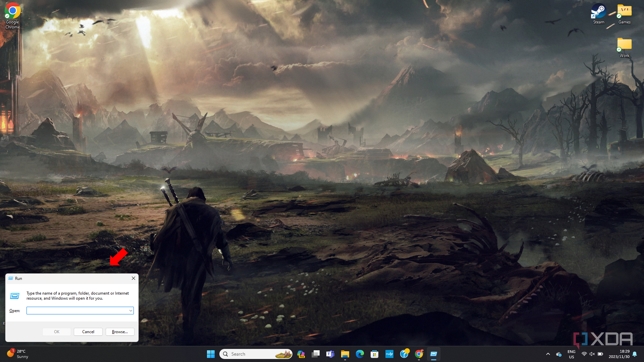Open the Microsoft Store taskbar icon
This screenshot has width=644, height=362.
374,354
